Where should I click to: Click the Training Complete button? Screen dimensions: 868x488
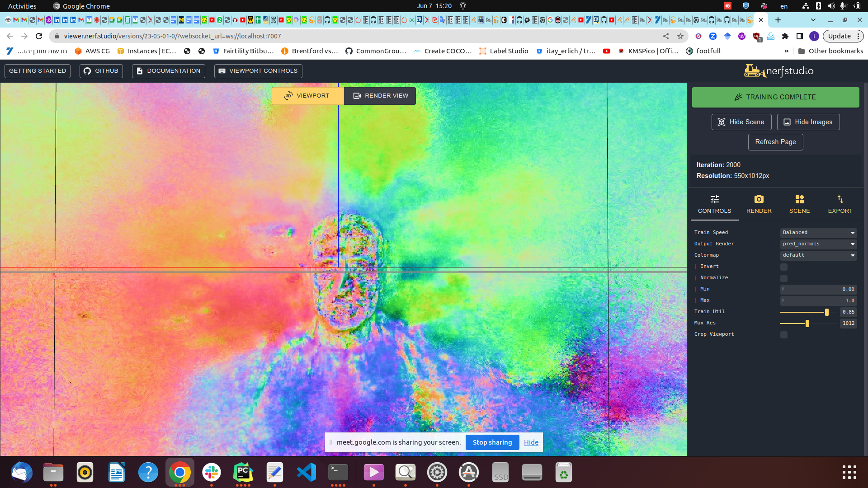click(775, 97)
